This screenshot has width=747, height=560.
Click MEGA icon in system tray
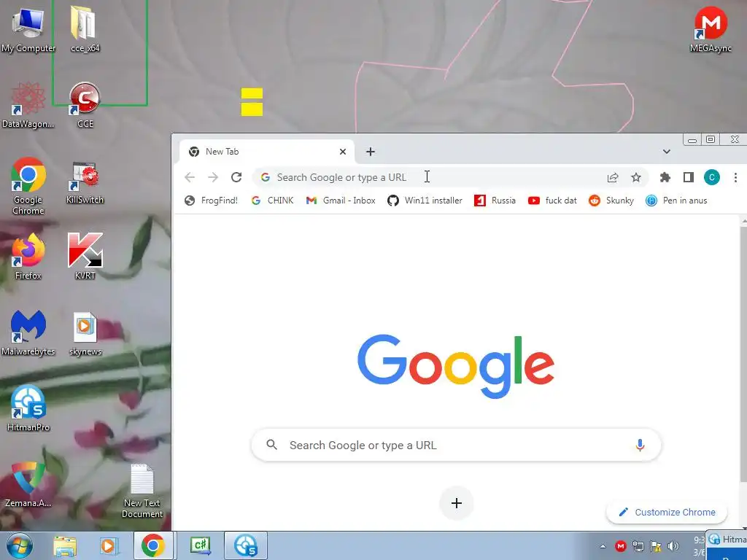tap(620, 546)
